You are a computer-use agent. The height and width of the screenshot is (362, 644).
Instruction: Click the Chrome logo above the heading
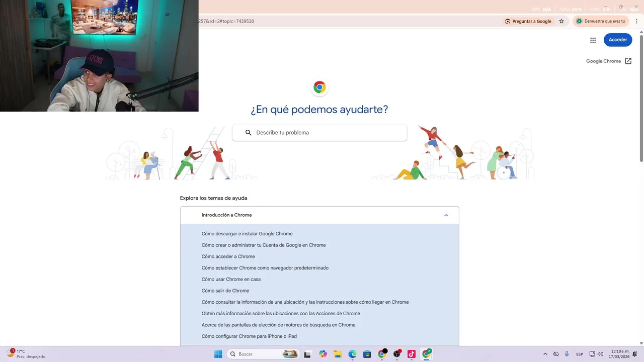319,87
